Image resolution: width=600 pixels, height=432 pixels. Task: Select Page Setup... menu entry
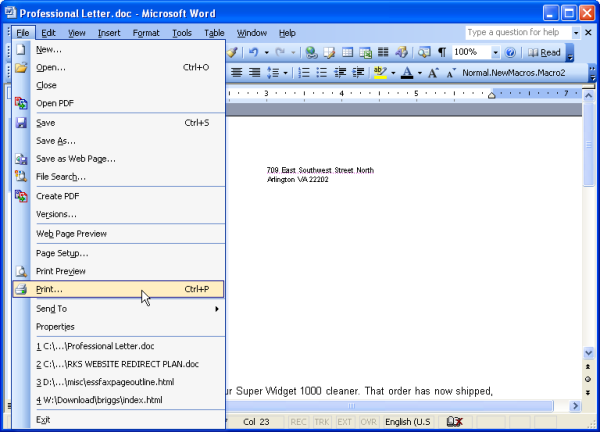[x=118, y=253]
